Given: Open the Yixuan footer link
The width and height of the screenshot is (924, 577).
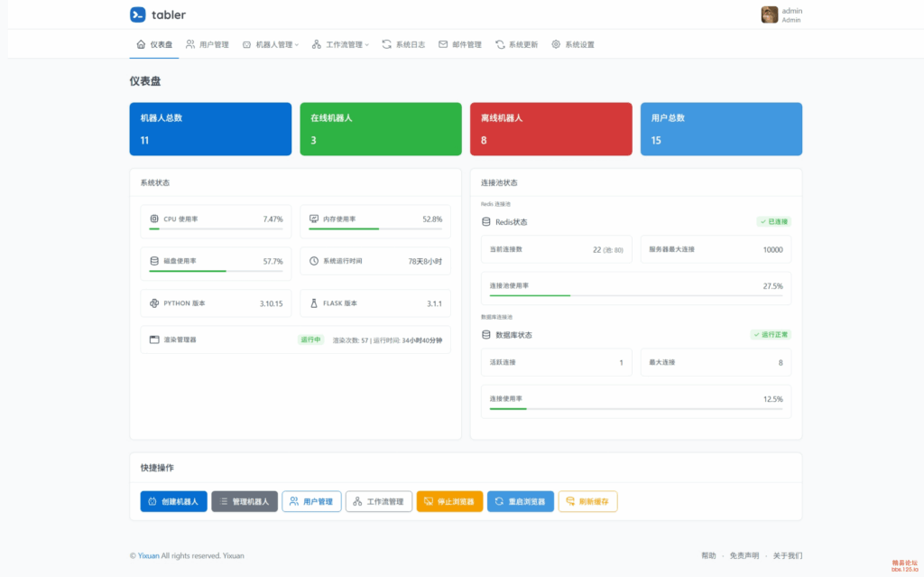Looking at the screenshot, I should [148, 555].
